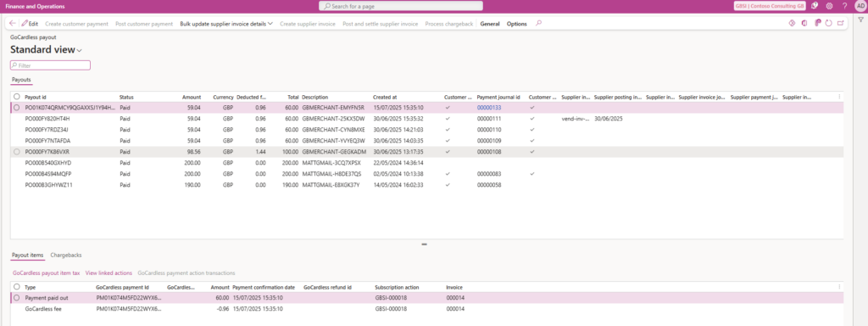Click supplier posting date 30/06/2025 cell
This screenshot has height=326, width=868.
tap(609, 119)
